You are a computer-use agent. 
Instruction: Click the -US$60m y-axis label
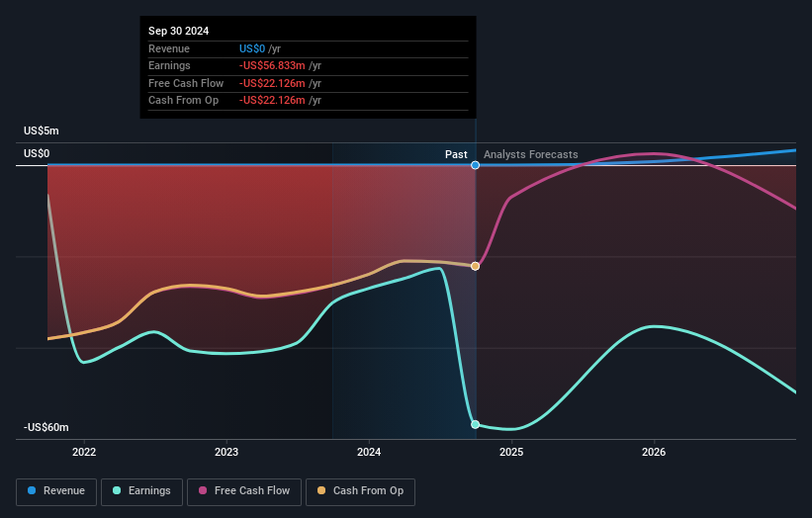[46, 427]
